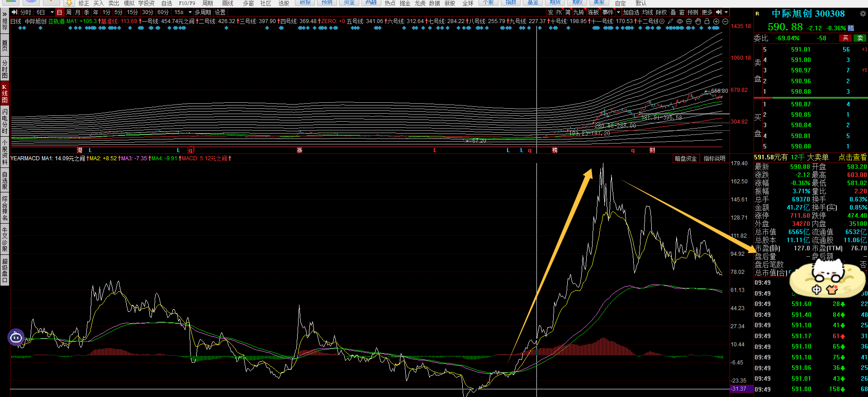Click the 连板 toolbar button
Viewport: 868px width, 397px height.
pyautogui.click(x=593, y=12)
